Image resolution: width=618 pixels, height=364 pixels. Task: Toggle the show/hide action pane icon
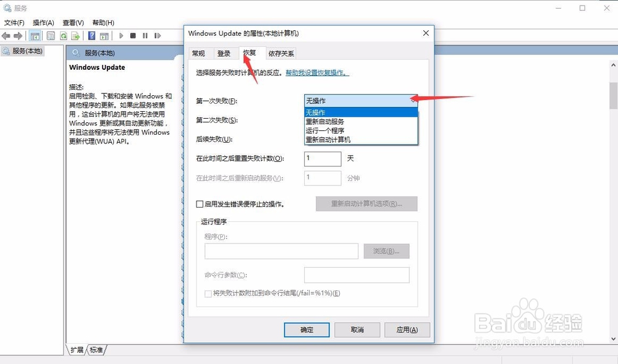pyautogui.click(x=104, y=36)
